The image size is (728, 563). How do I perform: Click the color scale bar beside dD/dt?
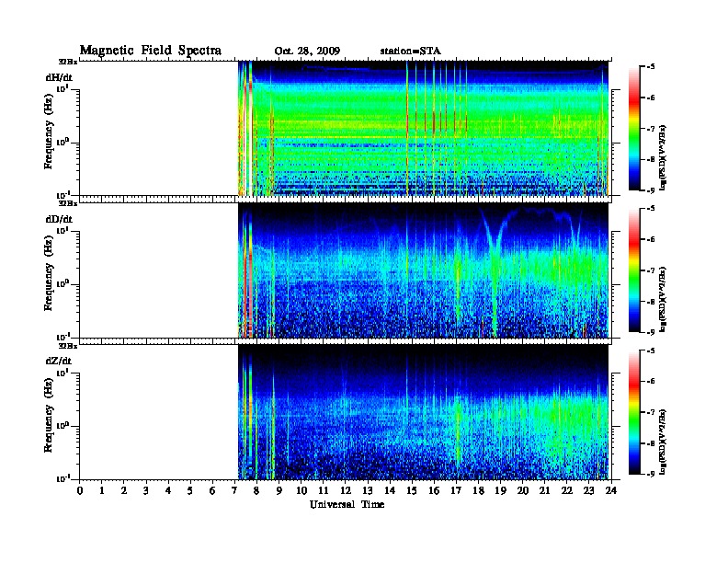pyautogui.click(x=634, y=270)
